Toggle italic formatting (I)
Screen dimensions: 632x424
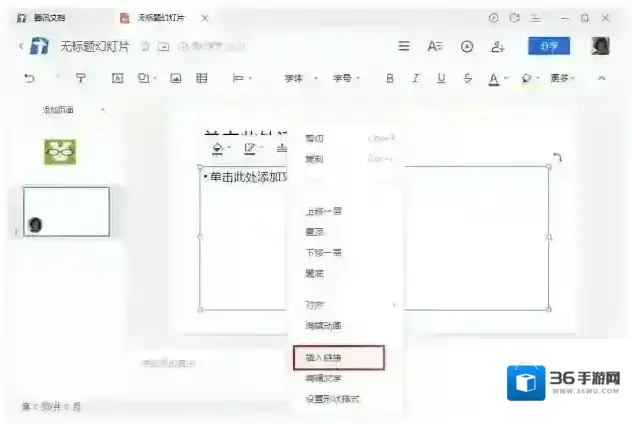(416, 78)
